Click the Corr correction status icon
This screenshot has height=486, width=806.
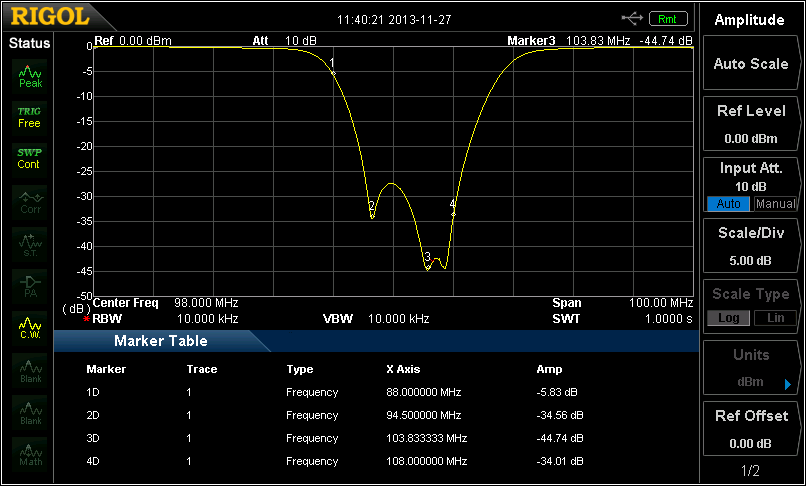30,202
